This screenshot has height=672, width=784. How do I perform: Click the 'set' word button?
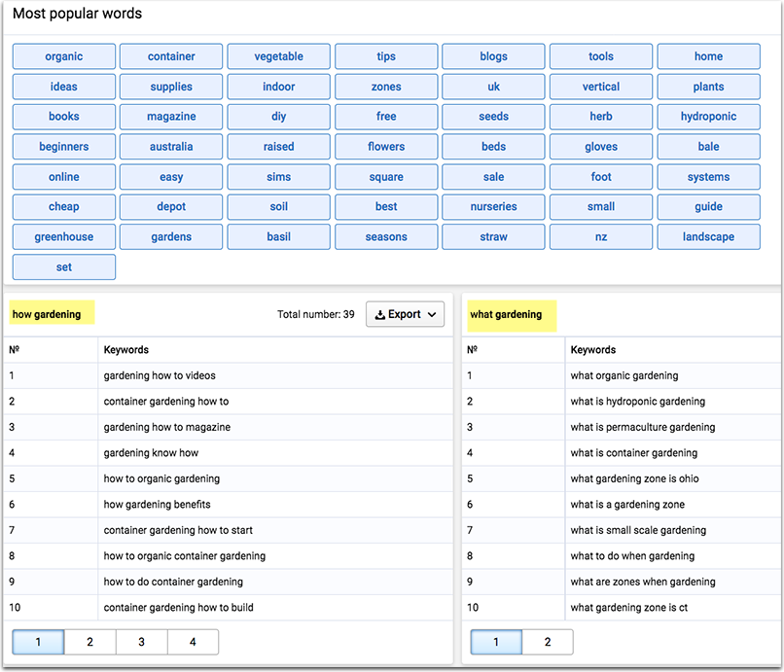click(x=64, y=267)
